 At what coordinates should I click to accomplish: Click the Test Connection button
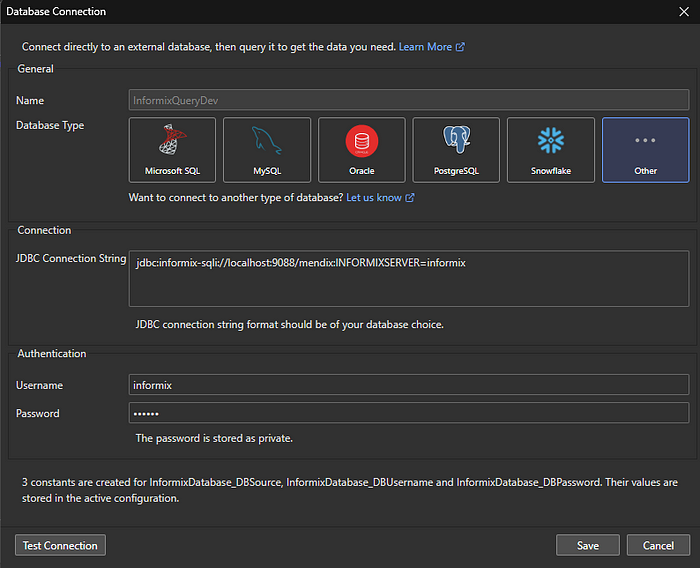point(60,545)
